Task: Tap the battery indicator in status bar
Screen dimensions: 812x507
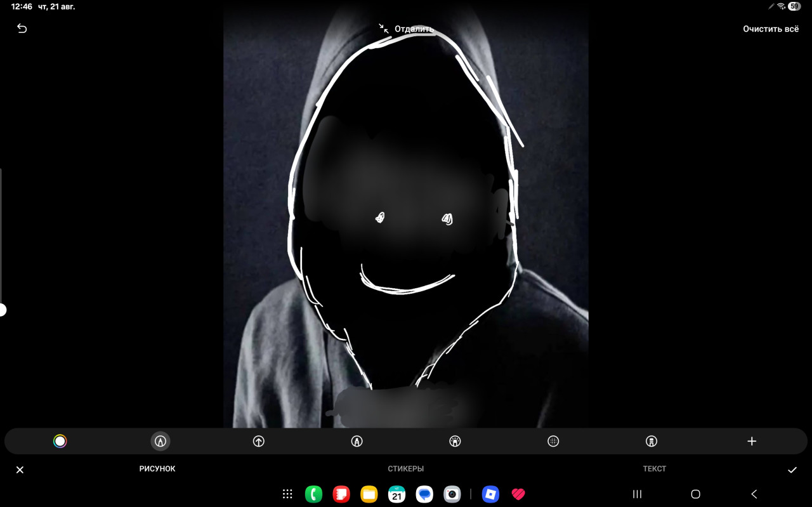Action: tap(794, 6)
